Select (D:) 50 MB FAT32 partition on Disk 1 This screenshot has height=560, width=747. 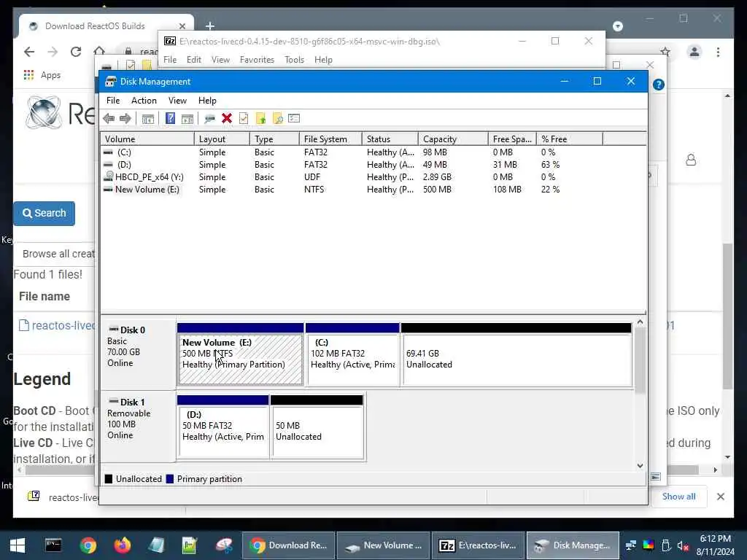223,427
